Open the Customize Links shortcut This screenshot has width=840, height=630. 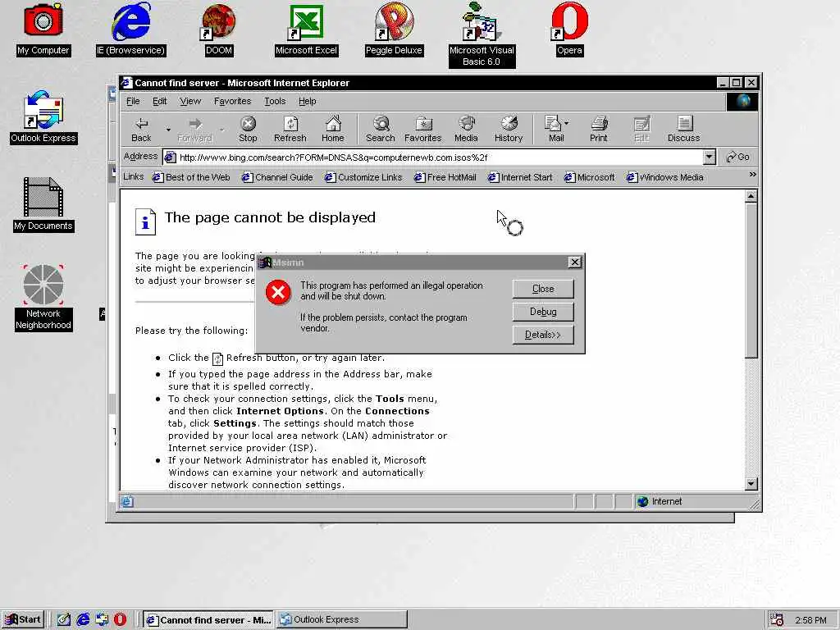coord(363,177)
